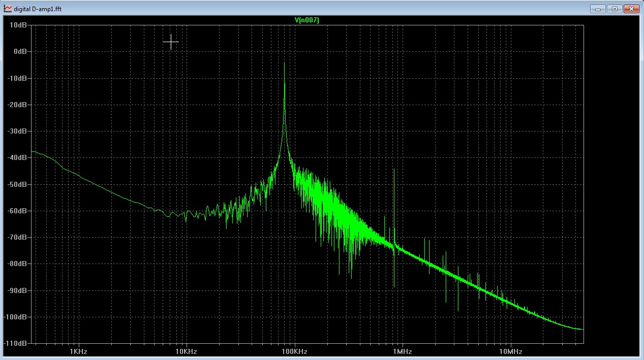
Task: Click the -10dB vertical axis label
Action: (17, 78)
